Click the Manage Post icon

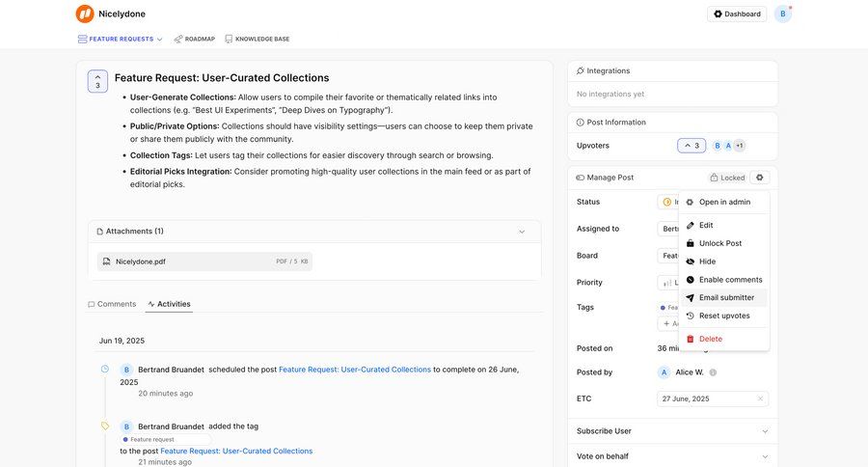[581, 178]
